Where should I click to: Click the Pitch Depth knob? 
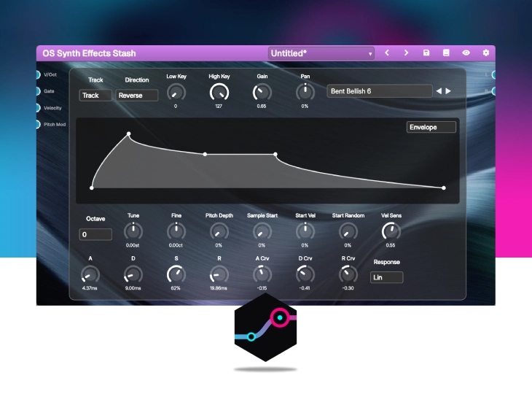(219, 231)
